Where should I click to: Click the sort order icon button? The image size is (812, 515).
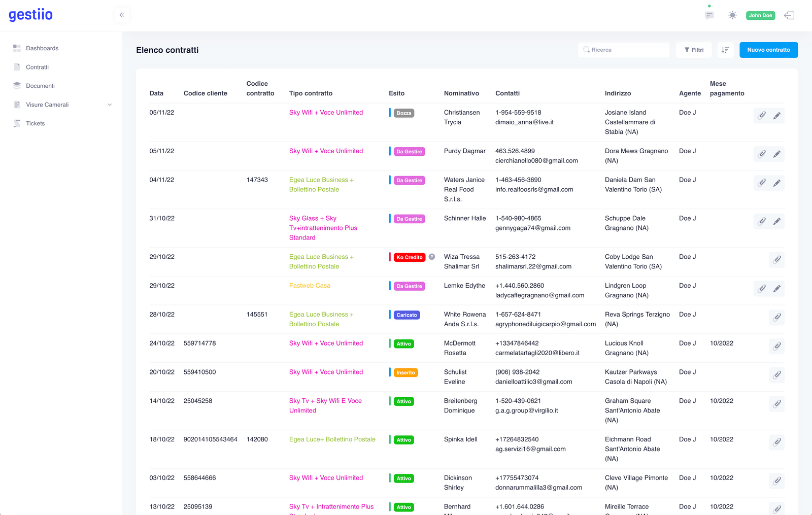[725, 50]
